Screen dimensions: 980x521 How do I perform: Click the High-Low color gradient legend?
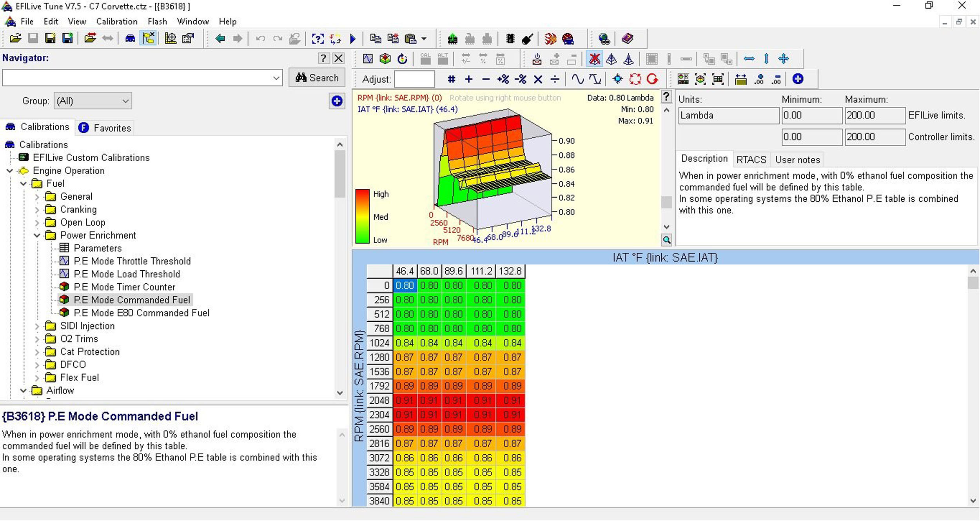pyautogui.click(x=362, y=216)
